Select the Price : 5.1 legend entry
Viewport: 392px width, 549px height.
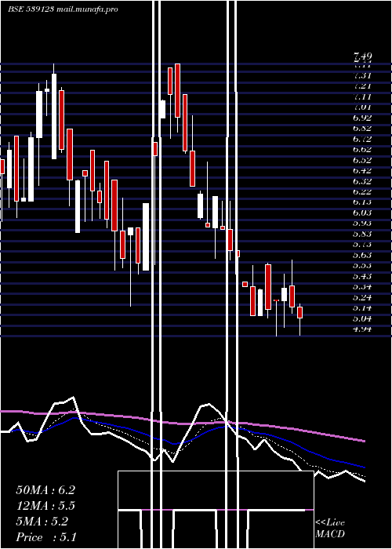pos(46,536)
